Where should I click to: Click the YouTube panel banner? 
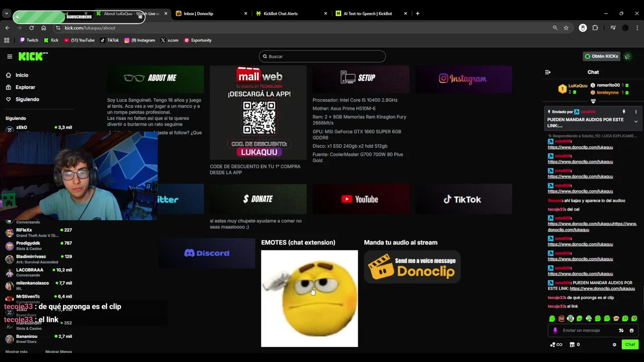pyautogui.click(x=361, y=199)
